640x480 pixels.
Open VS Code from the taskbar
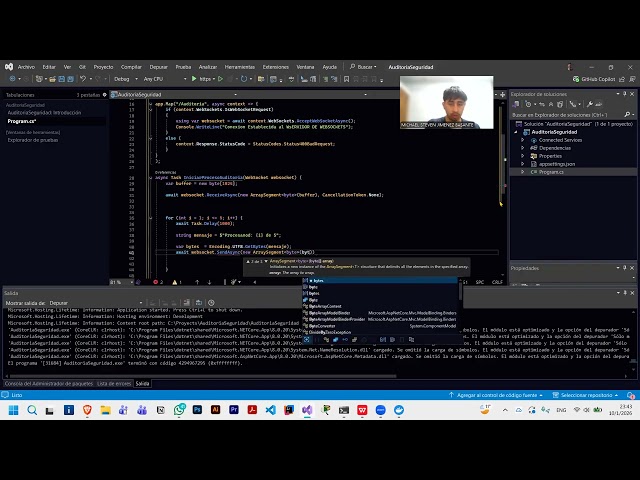270,410
